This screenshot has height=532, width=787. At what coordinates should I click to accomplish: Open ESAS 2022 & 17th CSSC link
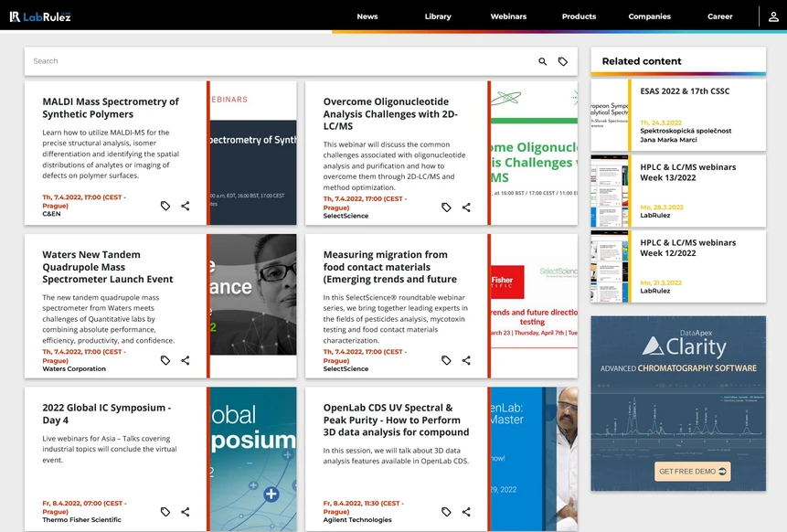pyautogui.click(x=684, y=91)
